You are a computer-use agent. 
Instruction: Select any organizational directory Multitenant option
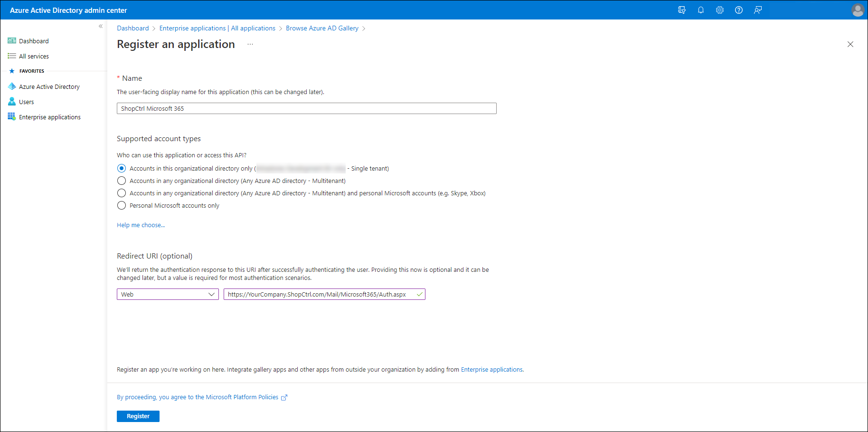tap(122, 181)
